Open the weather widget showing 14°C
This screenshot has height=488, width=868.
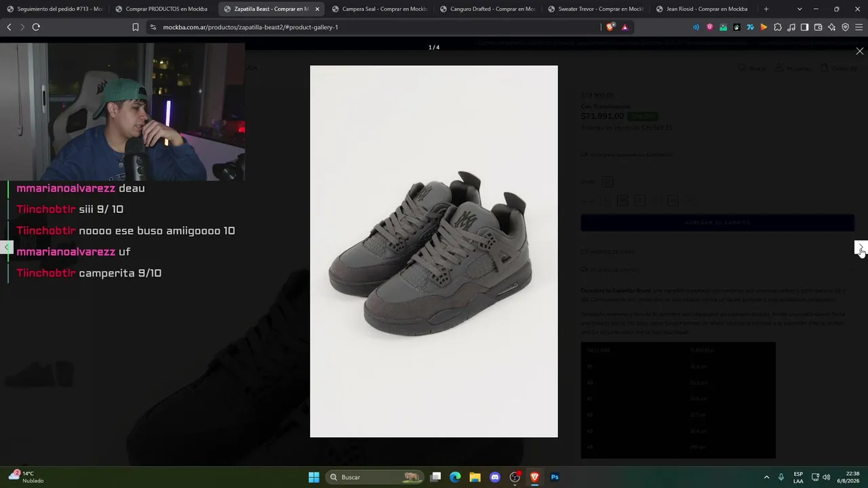click(x=27, y=477)
